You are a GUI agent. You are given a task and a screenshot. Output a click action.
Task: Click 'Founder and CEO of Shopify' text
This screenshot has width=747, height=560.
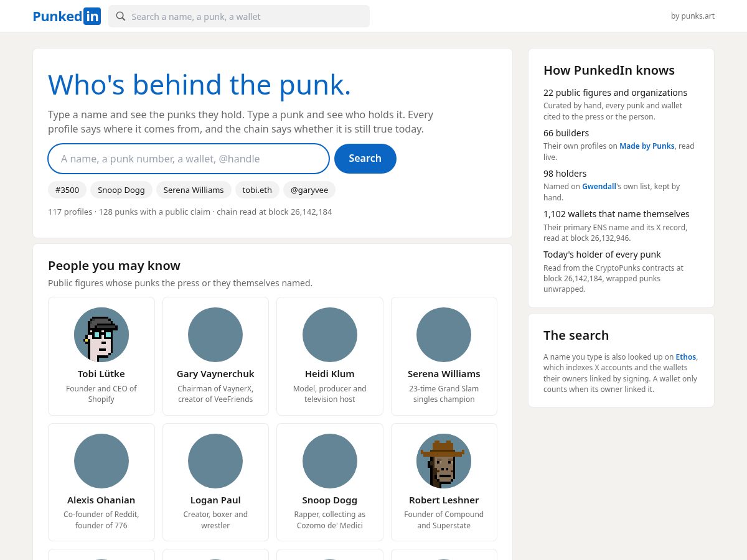101,394
